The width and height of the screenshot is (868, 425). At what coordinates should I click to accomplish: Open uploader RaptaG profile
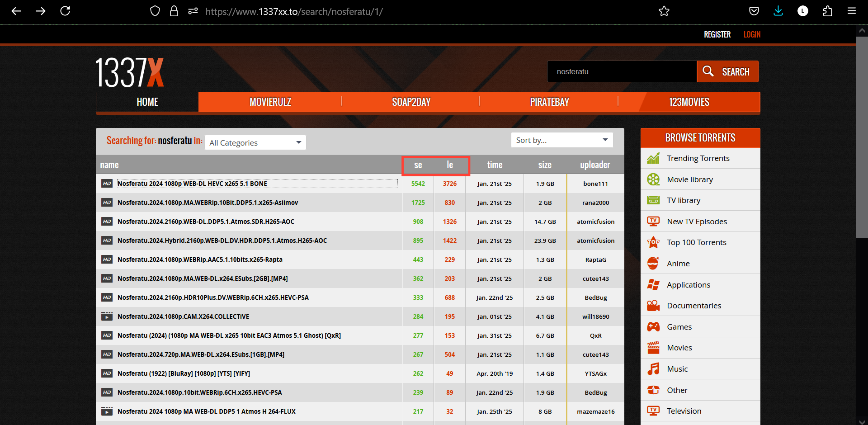[x=595, y=260]
